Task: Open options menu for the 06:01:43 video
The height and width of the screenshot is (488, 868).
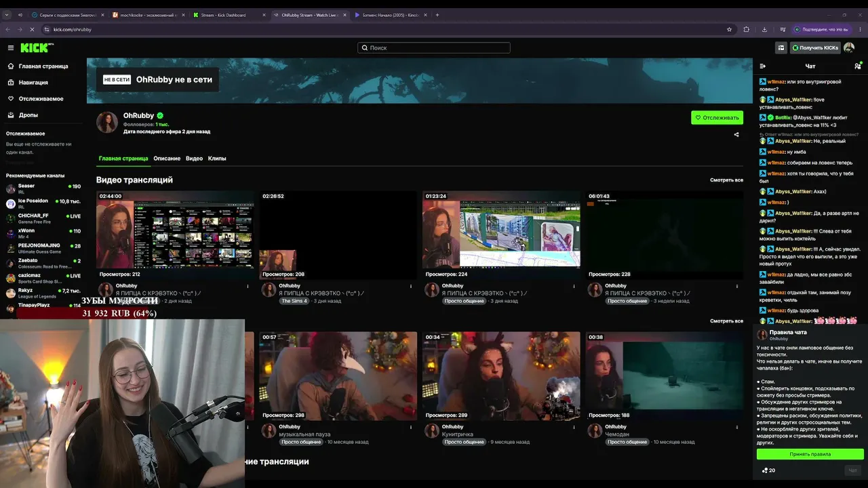Action: coord(737,286)
